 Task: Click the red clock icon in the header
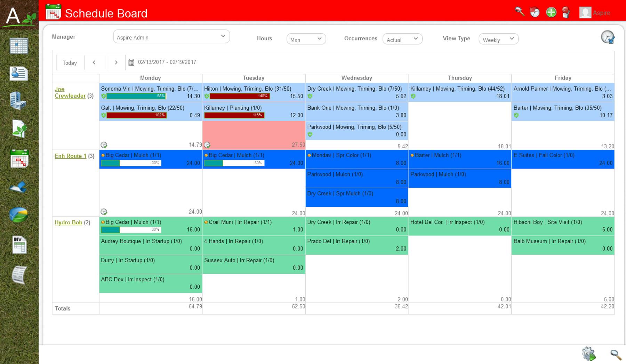tap(535, 12)
